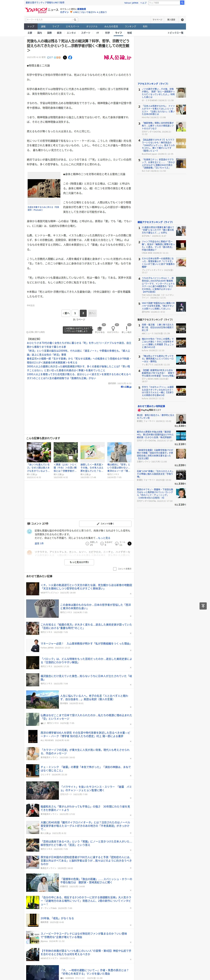The image size is (210, 980).
Task: Open the settings gear icon
Action: pyautogui.click(x=182, y=20)
